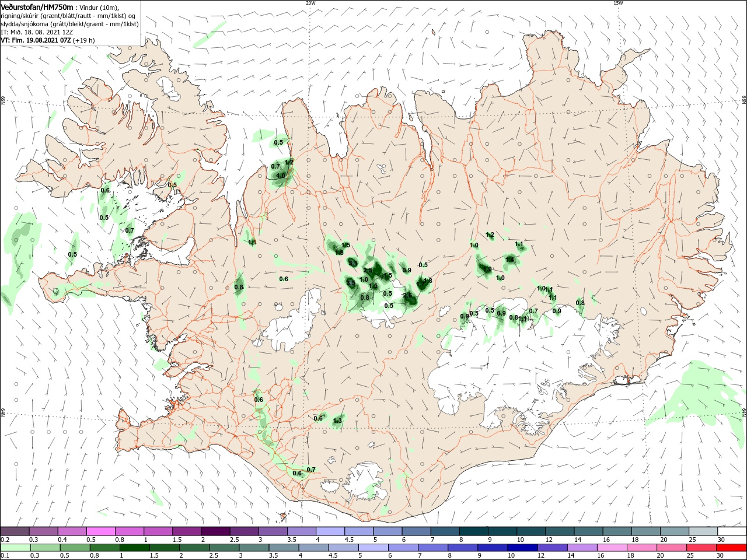Click the '2.6' precipitation value
Viewport: 747px width, 560px height.
407,295
